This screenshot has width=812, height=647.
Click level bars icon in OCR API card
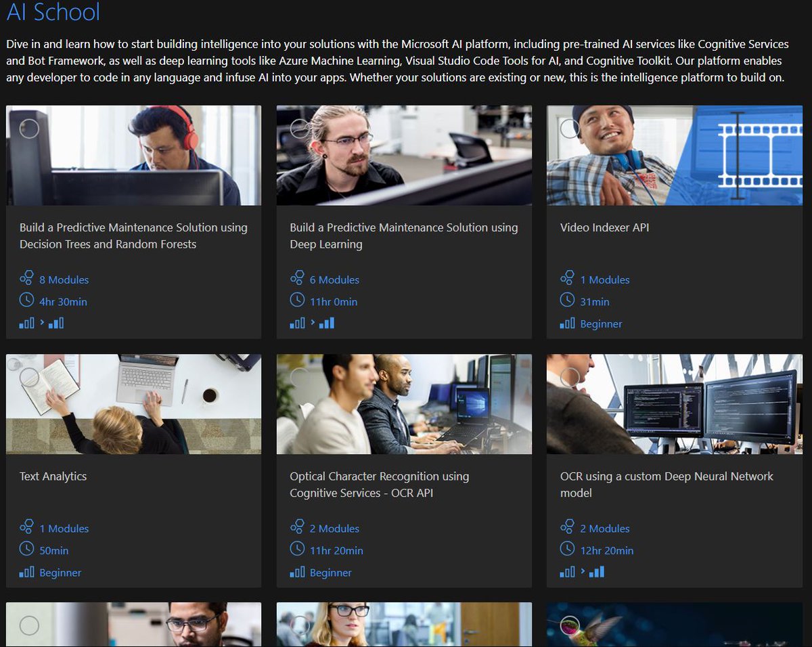(x=297, y=573)
